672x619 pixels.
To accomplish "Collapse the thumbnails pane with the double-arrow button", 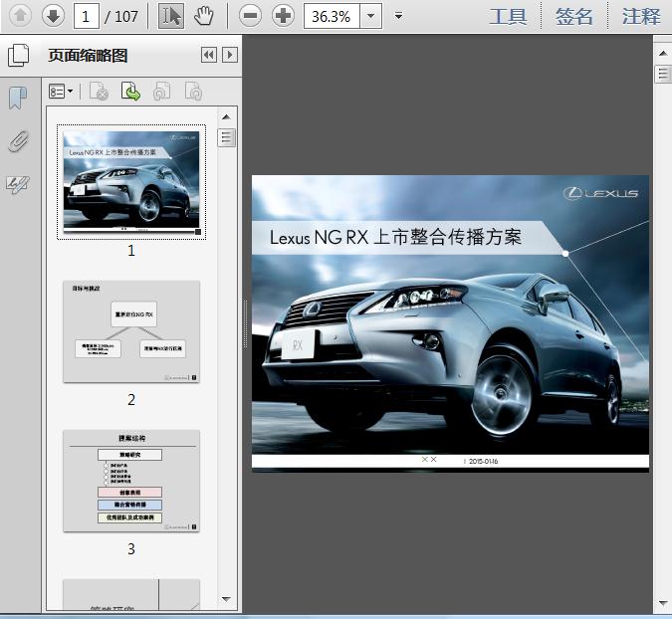I will [x=209, y=56].
